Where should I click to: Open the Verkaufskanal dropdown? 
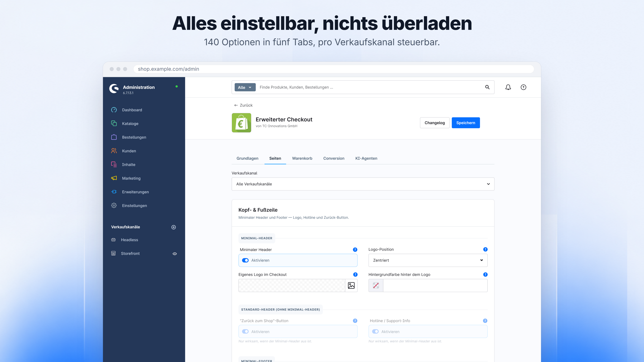(363, 184)
